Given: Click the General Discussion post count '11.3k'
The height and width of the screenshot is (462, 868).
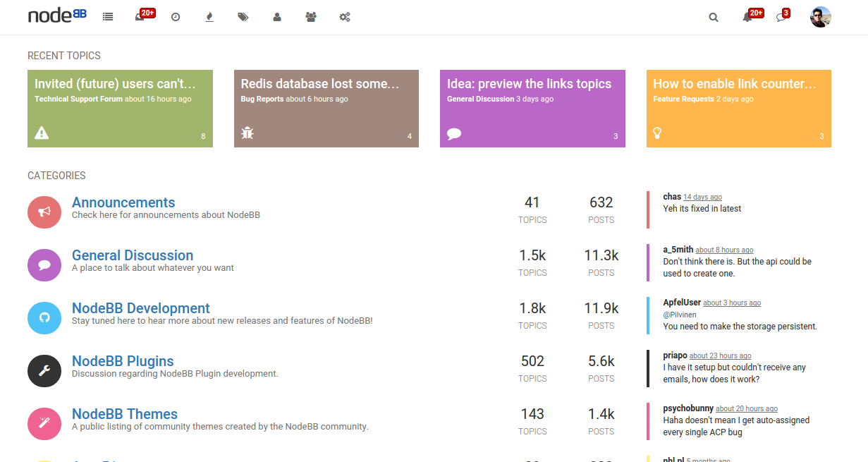Looking at the screenshot, I should tap(601, 255).
